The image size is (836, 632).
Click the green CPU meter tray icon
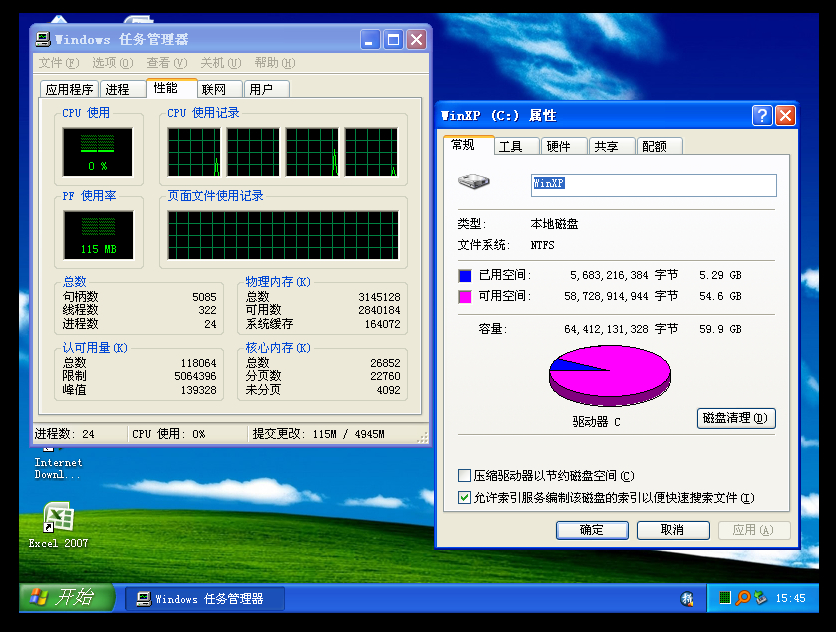pyautogui.click(x=724, y=598)
